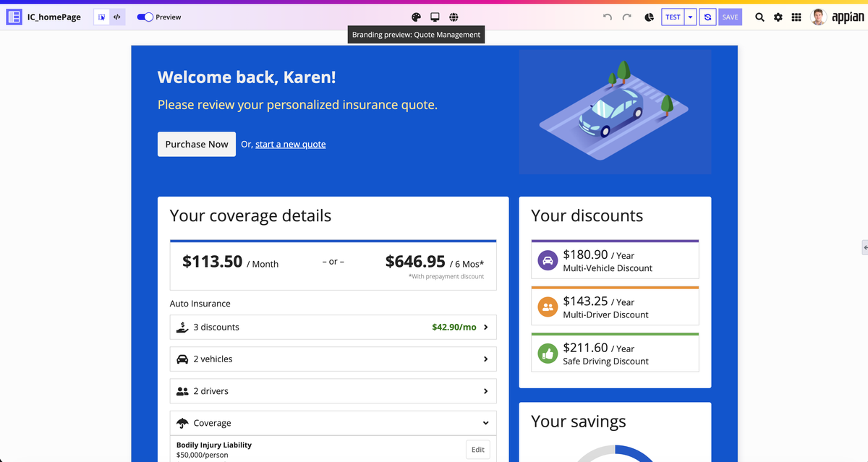Click the car icon in 2 vehicles
Viewport: 868px width, 462px height.
click(x=183, y=359)
